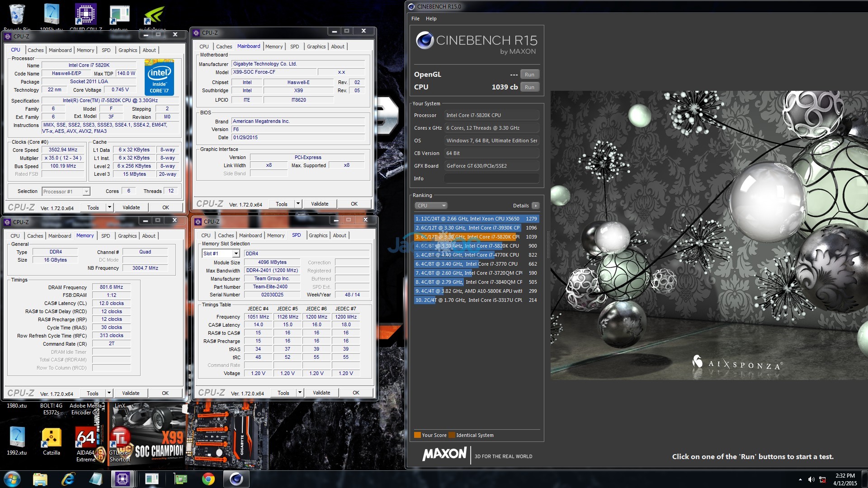Run the OpenGL benchmark
The height and width of the screenshot is (488, 868).
529,75
